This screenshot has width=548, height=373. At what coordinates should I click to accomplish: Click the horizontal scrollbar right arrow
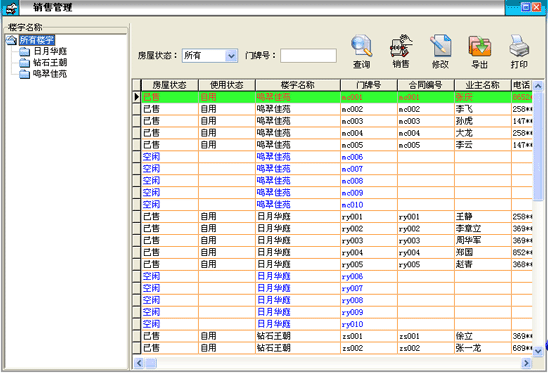tap(526, 363)
